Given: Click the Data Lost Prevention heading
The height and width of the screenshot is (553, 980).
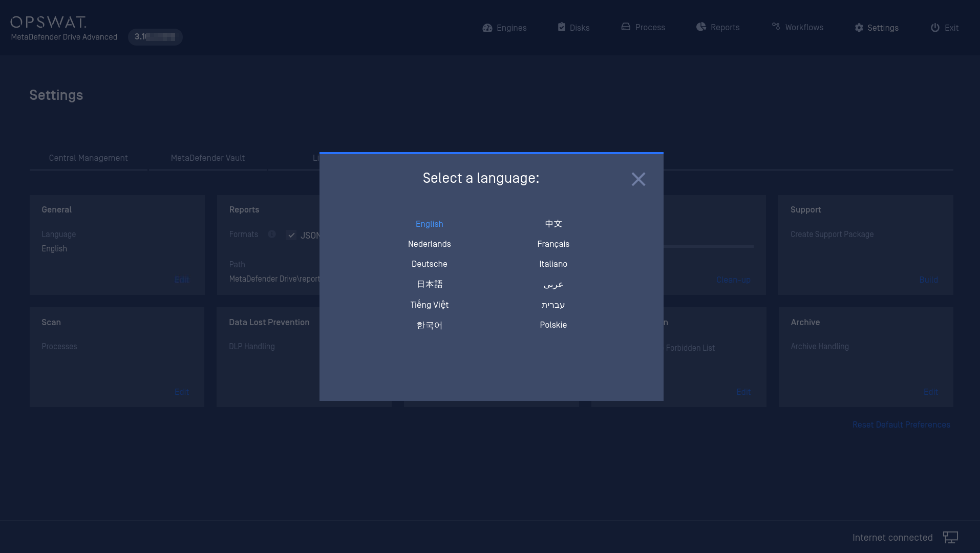Looking at the screenshot, I should pyautogui.click(x=269, y=322).
